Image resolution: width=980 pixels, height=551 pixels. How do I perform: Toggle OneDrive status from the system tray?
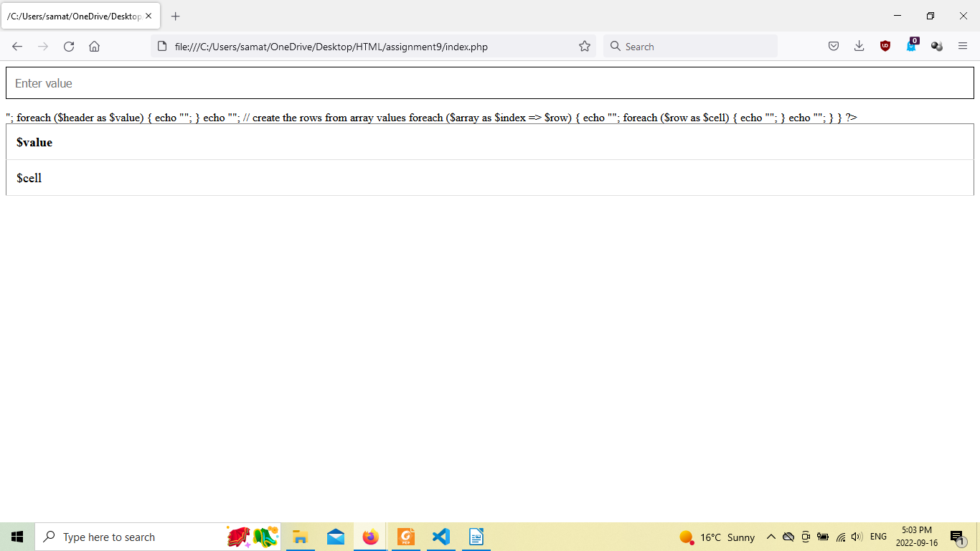(x=788, y=537)
